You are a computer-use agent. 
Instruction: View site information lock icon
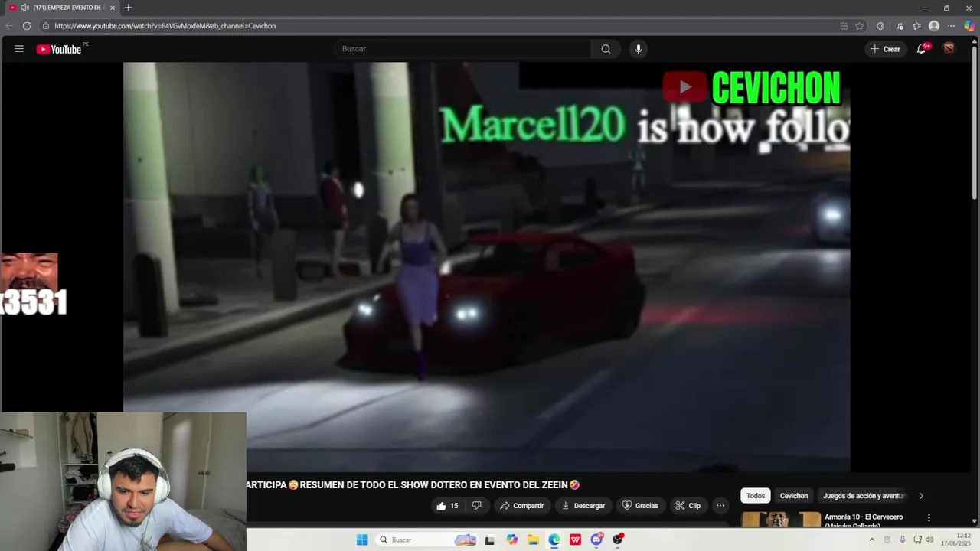46,26
